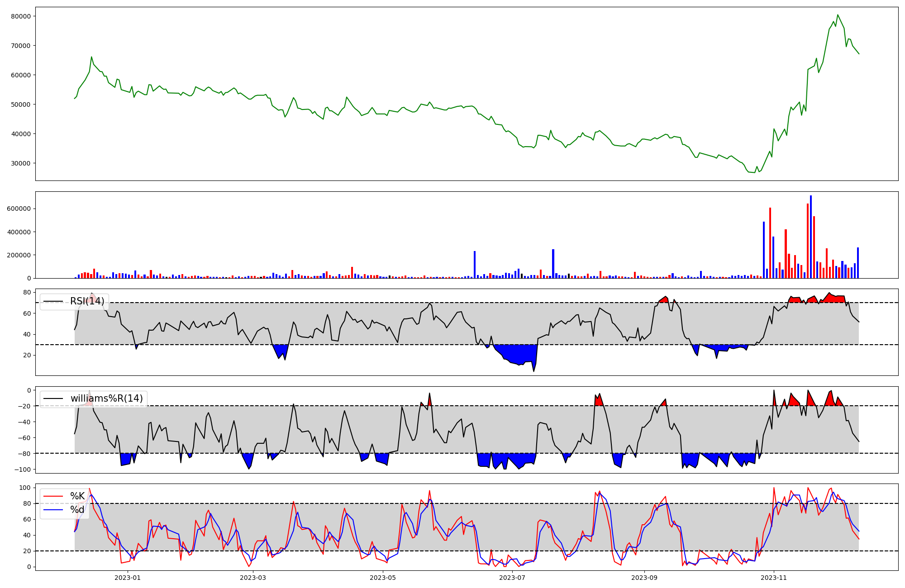905x588 pixels.
Task: Click the RSI(14) legend label
Action: click(x=87, y=301)
